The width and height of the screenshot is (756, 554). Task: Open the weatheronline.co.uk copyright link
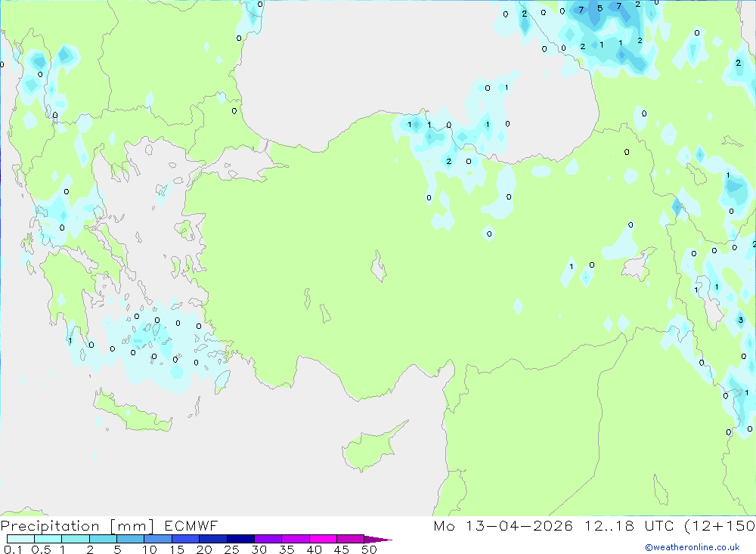point(692,547)
